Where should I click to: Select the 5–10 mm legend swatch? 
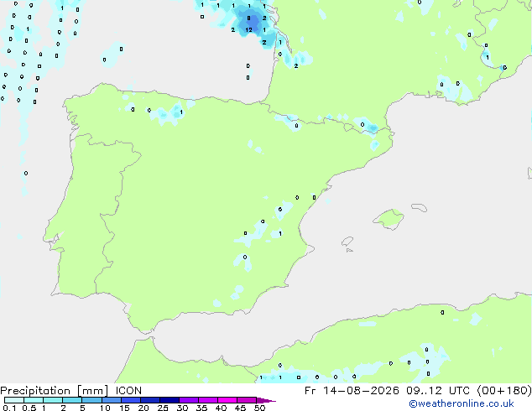[91, 400]
